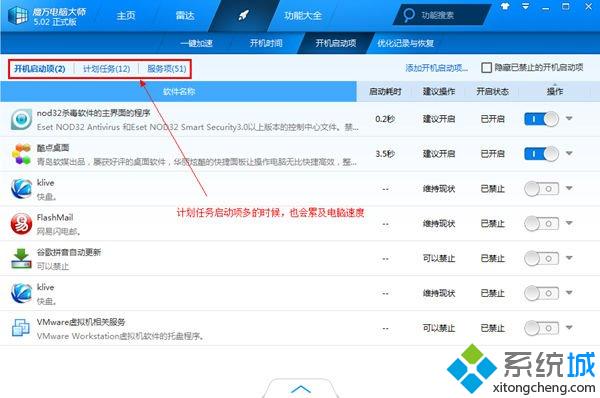Click 已开启 status in 酷点桌面 row
The height and width of the screenshot is (398, 600).
[x=492, y=154]
